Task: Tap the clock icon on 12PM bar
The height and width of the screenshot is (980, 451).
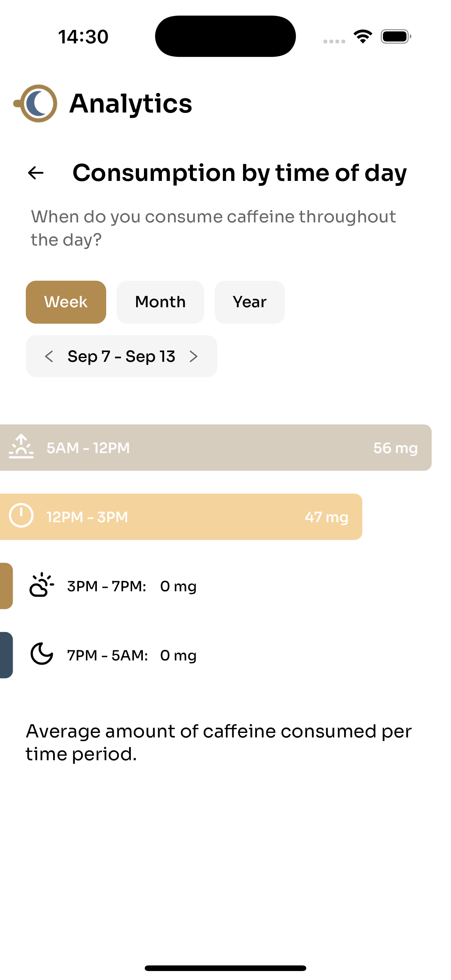Action: coord(21,515)
